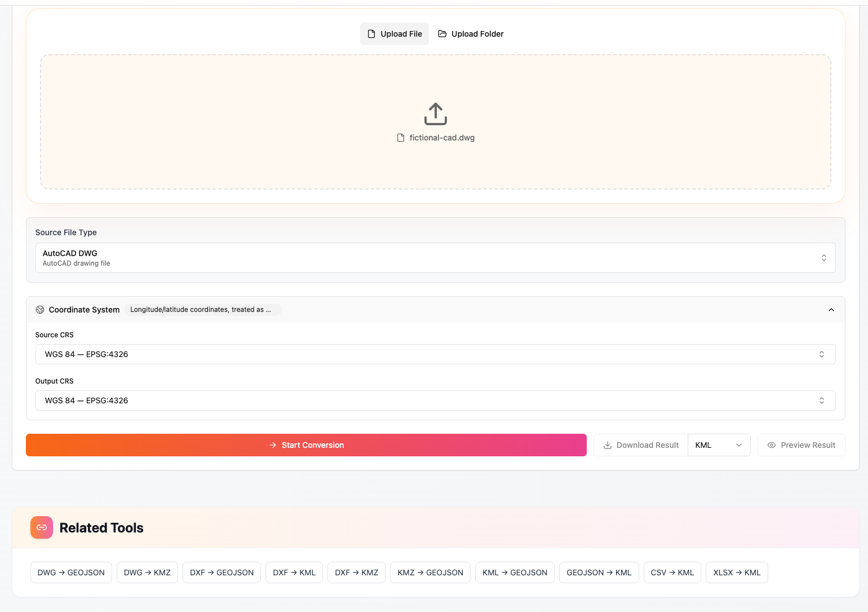This screenshot has width=868, height=612.
Task: Click Start Conversion button
Action: (x=306, y=445)
